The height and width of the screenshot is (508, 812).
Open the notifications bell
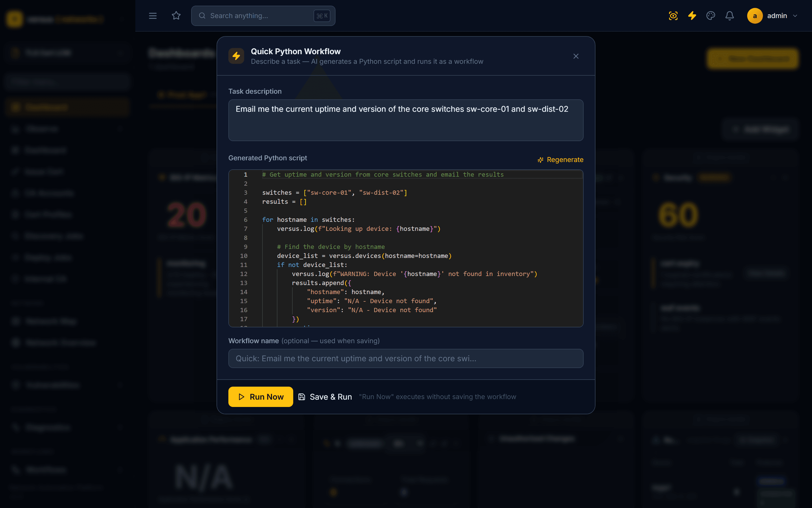(729, 16)
